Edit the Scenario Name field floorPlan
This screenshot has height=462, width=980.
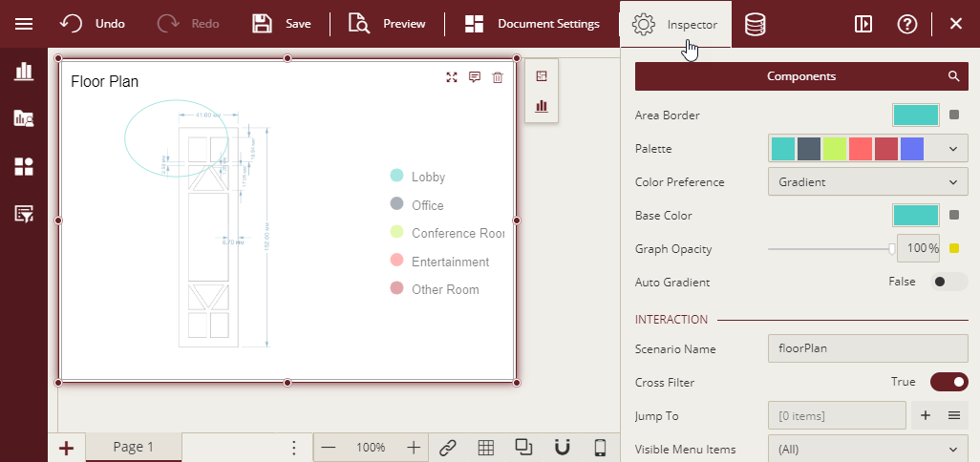point(867,348)
